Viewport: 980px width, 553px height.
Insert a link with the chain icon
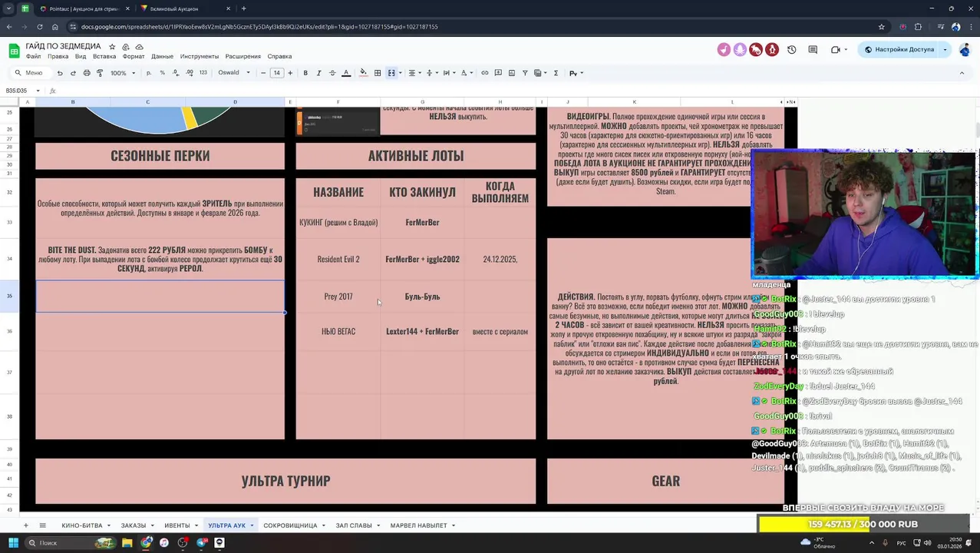click(484, 73)
